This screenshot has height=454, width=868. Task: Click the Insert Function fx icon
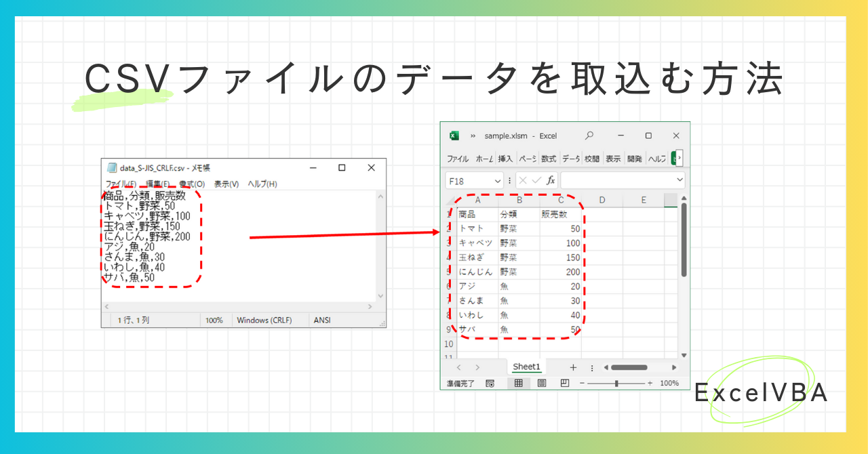[x=551, y=180]
